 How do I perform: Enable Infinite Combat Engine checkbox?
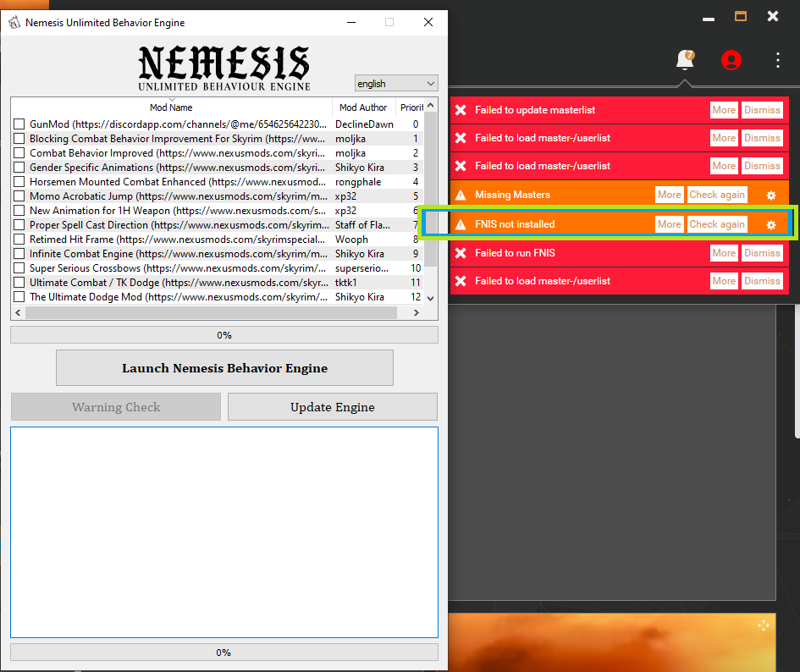point(19,254)
